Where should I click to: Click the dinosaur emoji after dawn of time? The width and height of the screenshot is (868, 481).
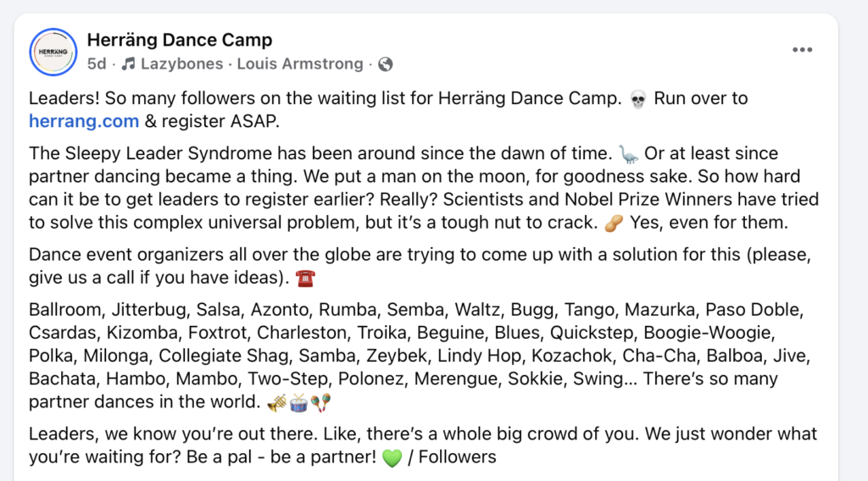pyautogui.click(x=628, y=155)
